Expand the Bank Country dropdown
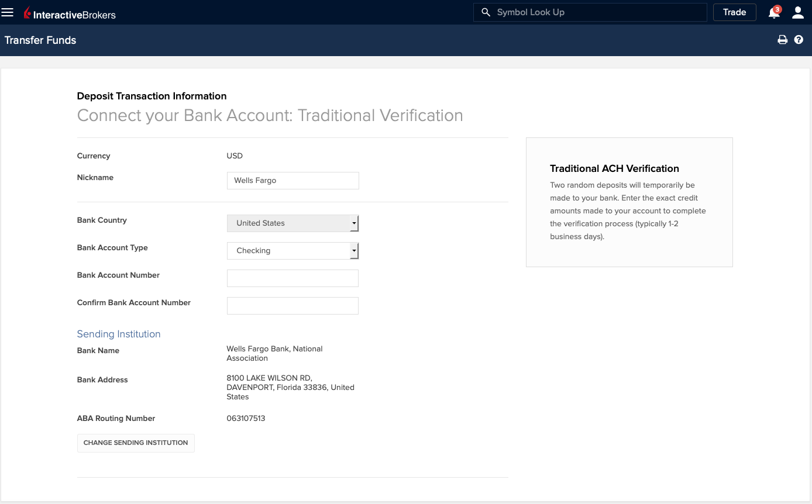The height and width of the screenshot is (504, 812). point(293,223)
